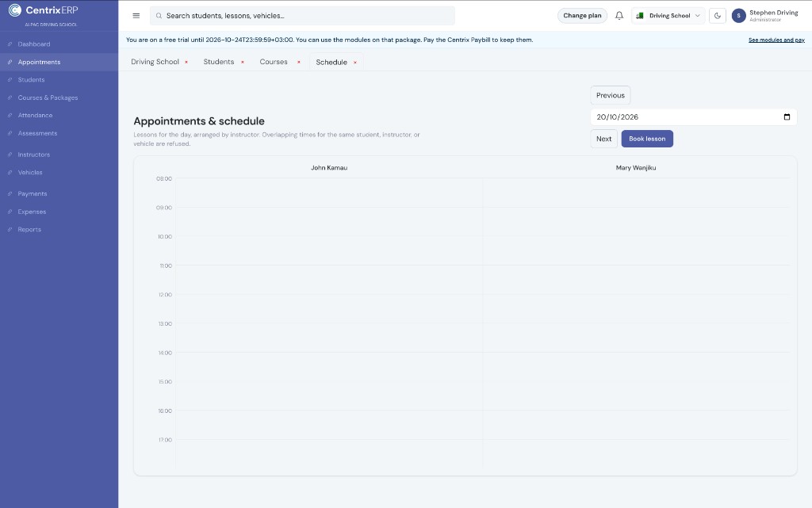Close the Driving School tab
Viewport: 812px width, 508px height.
click(186, 62)
